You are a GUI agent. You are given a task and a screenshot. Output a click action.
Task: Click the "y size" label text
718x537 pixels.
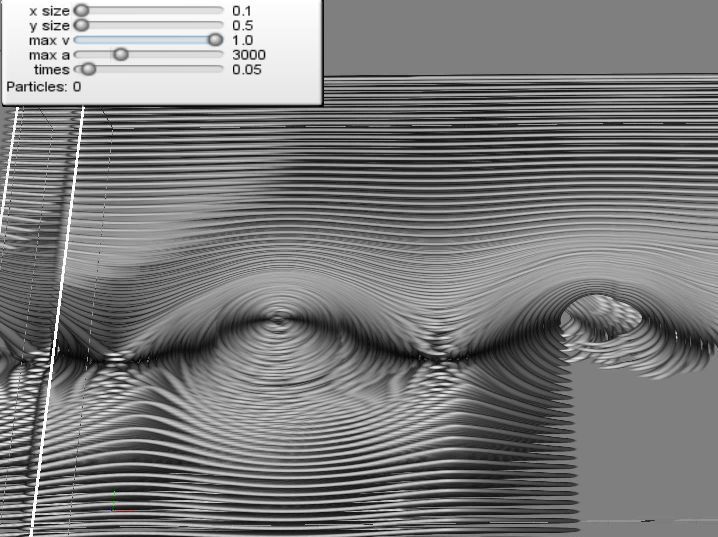tap(49, 25)
